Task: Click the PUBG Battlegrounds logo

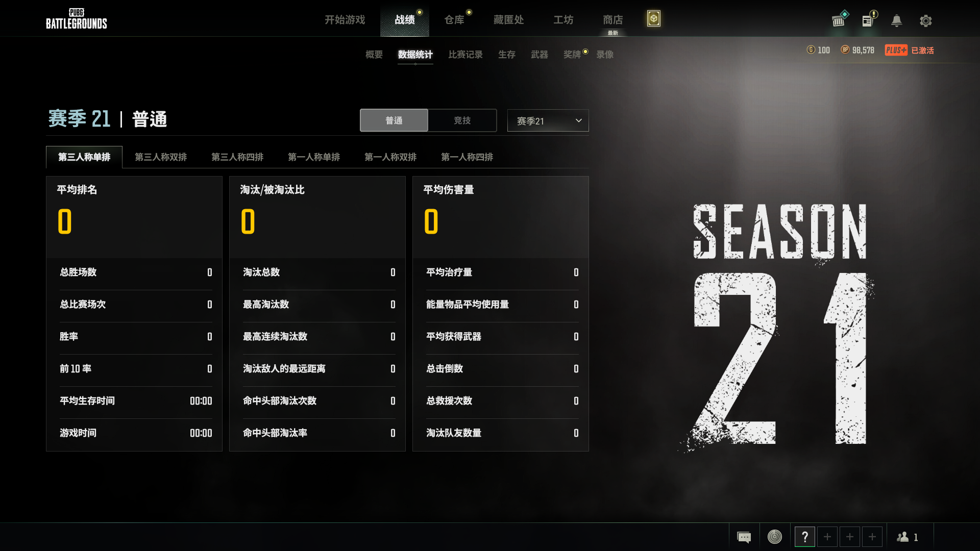Action: [77, 19]
